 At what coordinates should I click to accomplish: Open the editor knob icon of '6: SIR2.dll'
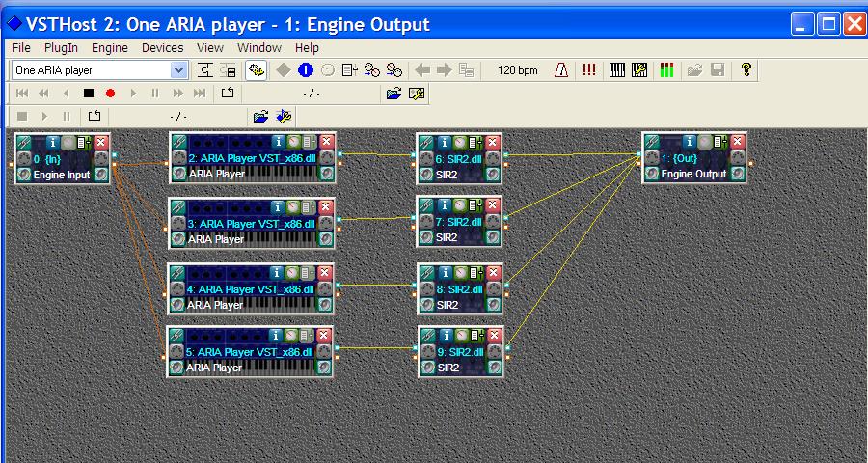click(461, 143)
